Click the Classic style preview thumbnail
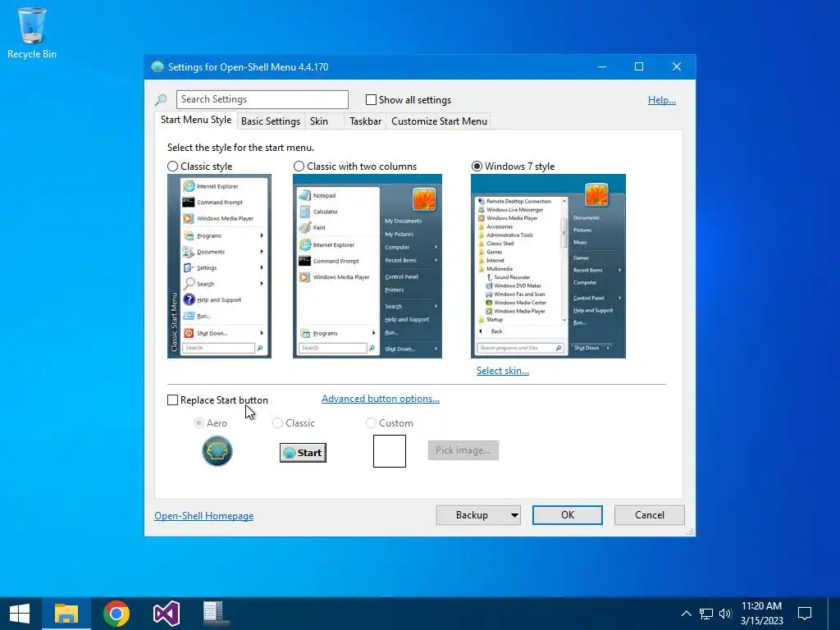The width and height of the screenshot is (840, 630). click(219, 267)
